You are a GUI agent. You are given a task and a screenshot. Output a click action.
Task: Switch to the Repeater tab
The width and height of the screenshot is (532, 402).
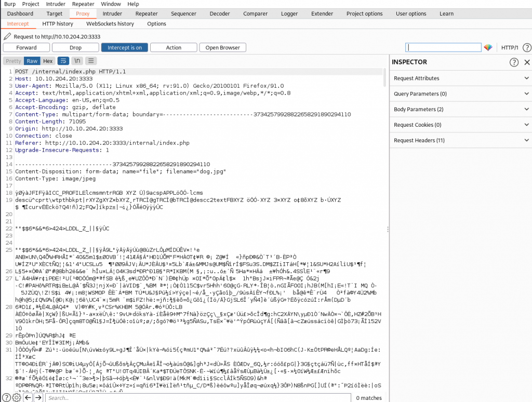click(147, 14)
